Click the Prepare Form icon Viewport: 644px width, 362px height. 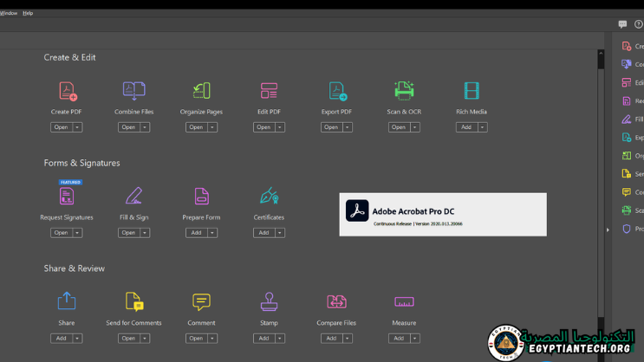(x=202, y=197)
